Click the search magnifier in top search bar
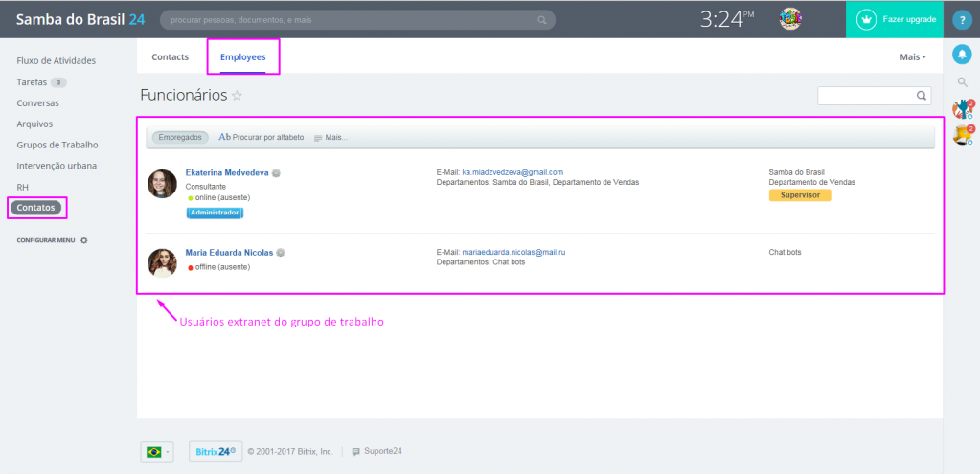The image size is (980, 474). 542,20
